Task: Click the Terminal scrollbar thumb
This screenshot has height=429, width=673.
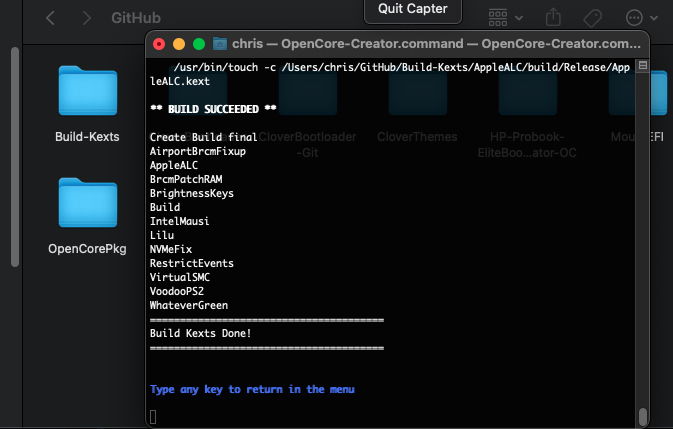Action: [x=643, y=416]
